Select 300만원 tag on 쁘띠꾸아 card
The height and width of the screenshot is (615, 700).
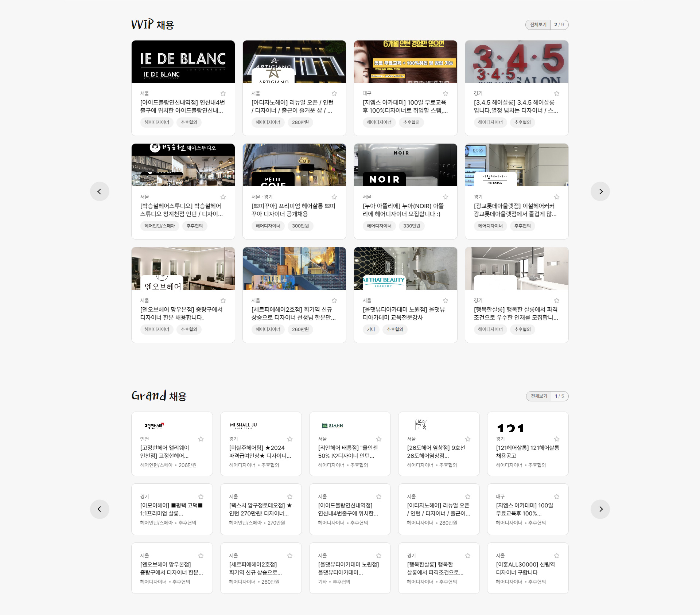[x=300, y=226]
